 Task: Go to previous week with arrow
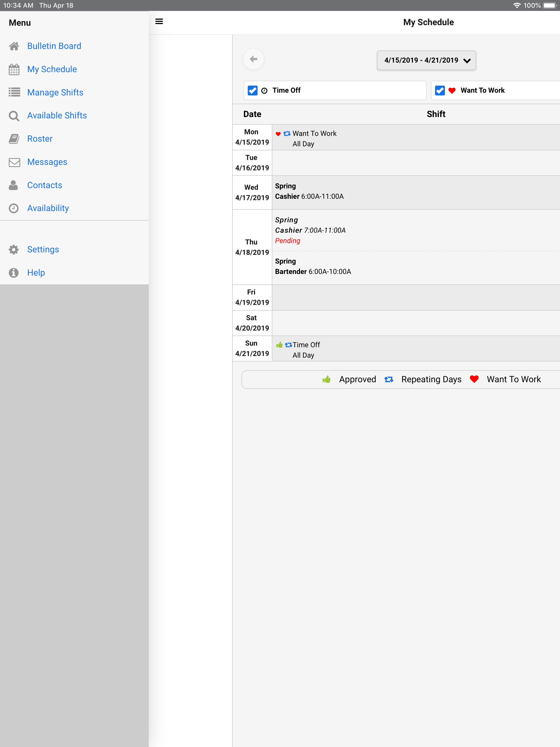coord(253,59)
